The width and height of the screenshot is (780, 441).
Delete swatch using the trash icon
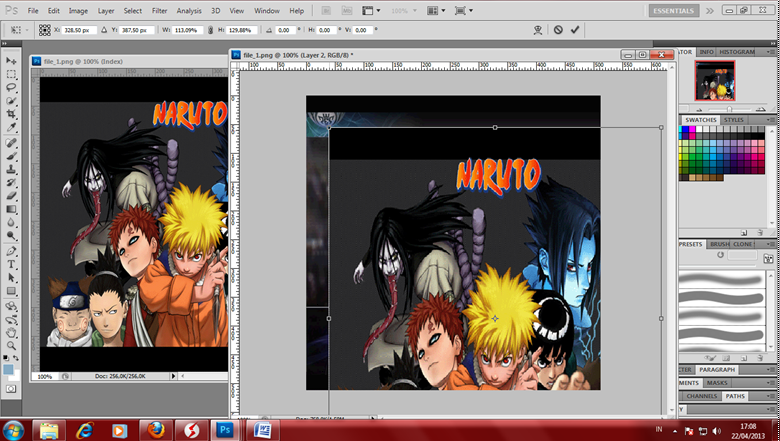[x=760, y=232]
